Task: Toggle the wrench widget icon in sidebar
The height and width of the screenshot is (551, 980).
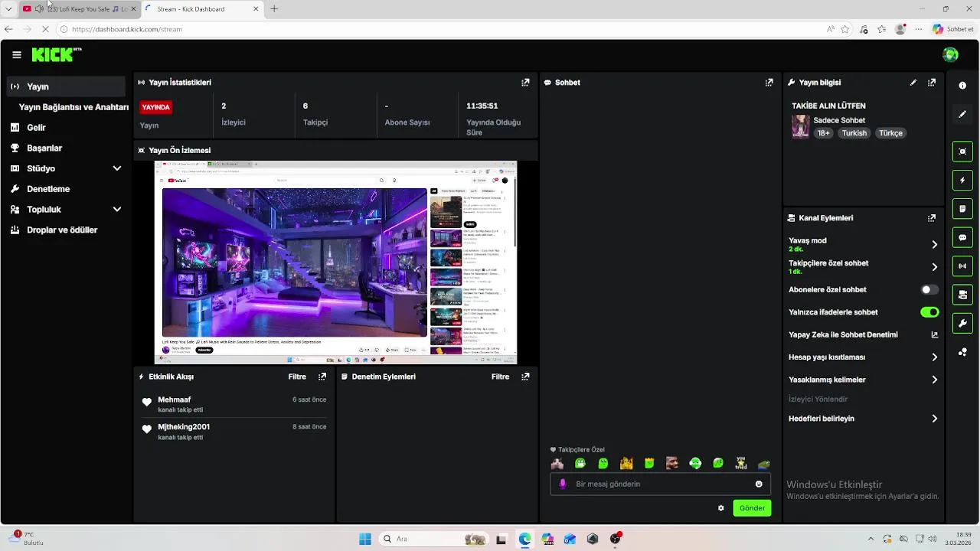Action: click(962, 323)
